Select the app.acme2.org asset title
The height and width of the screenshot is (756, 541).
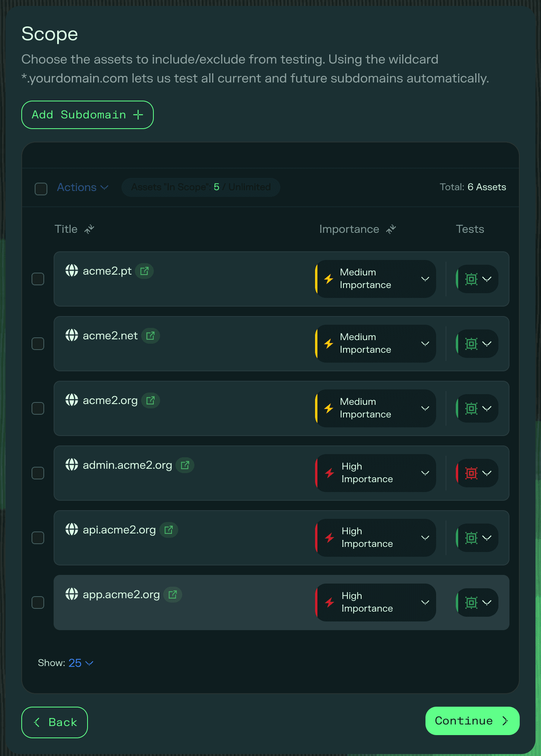pos(121,595)
